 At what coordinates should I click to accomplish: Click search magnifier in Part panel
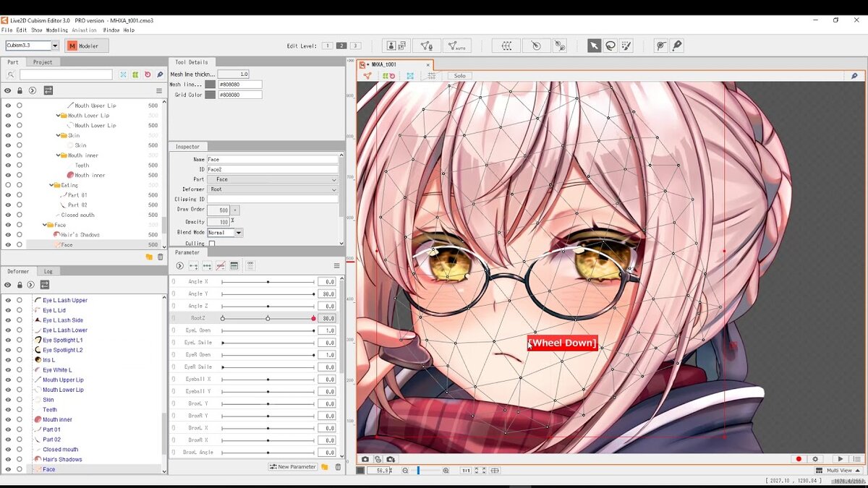click(11, 74)
